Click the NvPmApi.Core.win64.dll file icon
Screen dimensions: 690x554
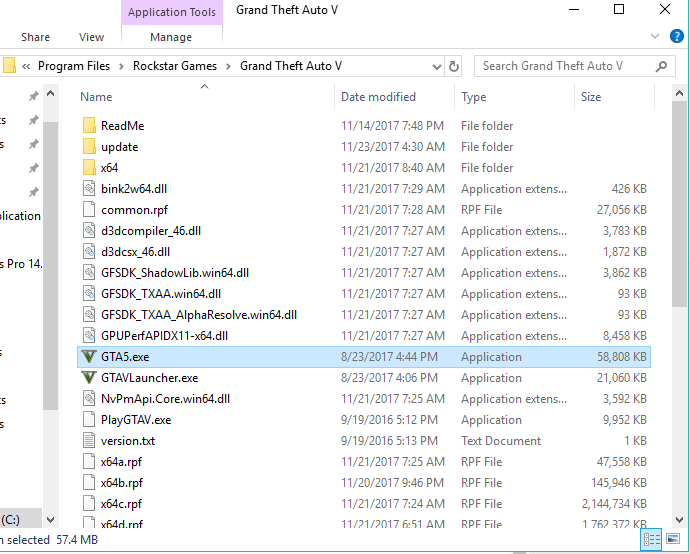click(x=89, y=399)
